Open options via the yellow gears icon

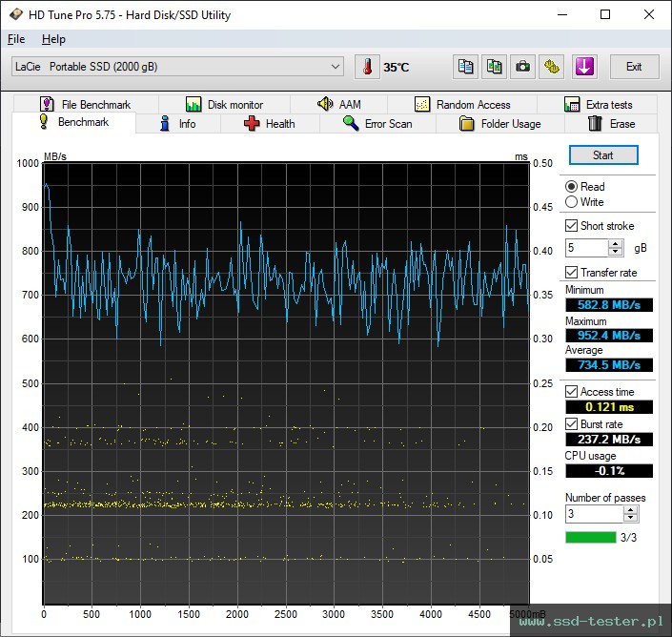point(553,67)
